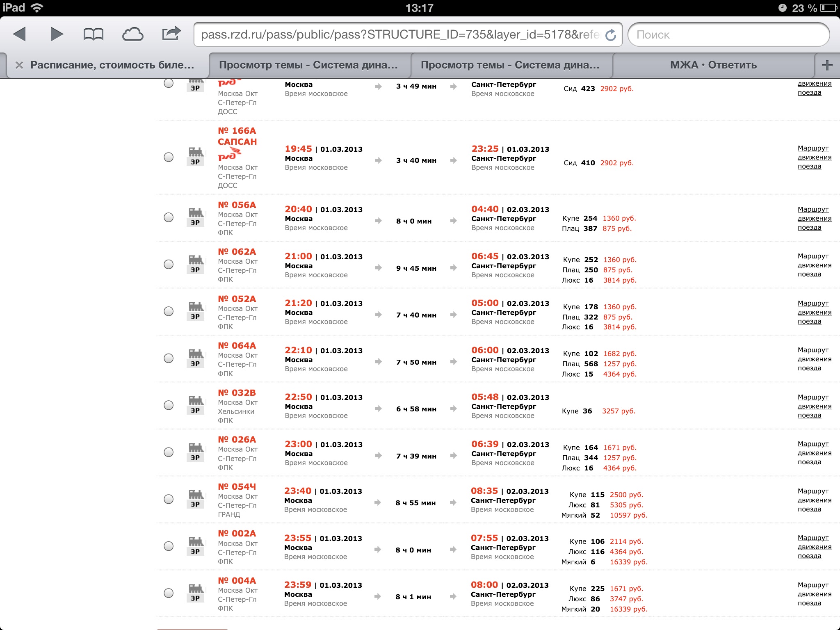
Task: Open the bookmarks book icon
Action: pos(93,34)
